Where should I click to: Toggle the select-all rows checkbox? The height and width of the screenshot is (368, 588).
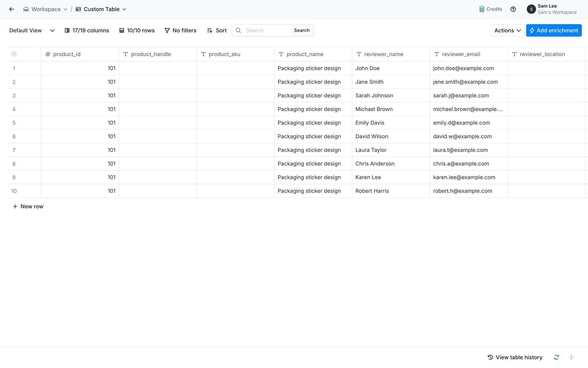14,54
